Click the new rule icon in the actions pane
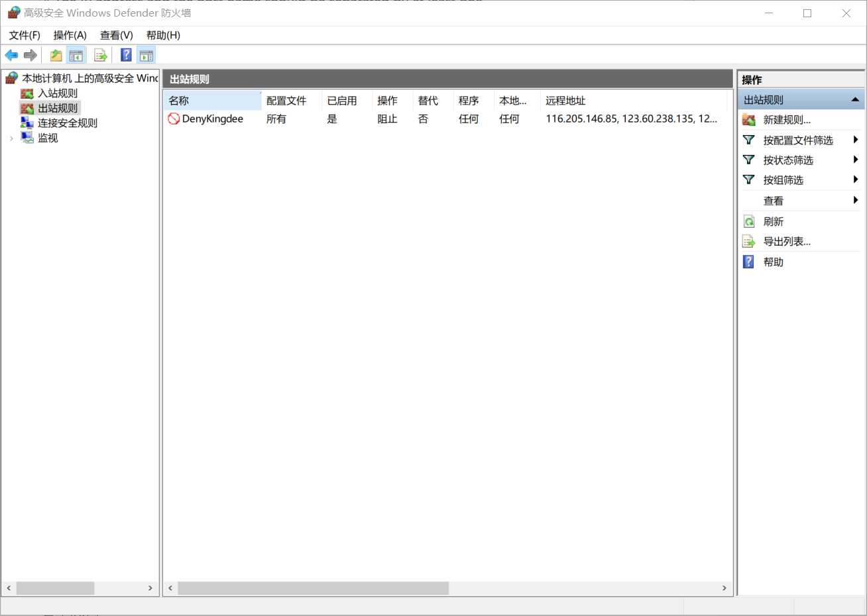This screenshot has width=867, height=616. pyautogui.click(x=748, y=120)
